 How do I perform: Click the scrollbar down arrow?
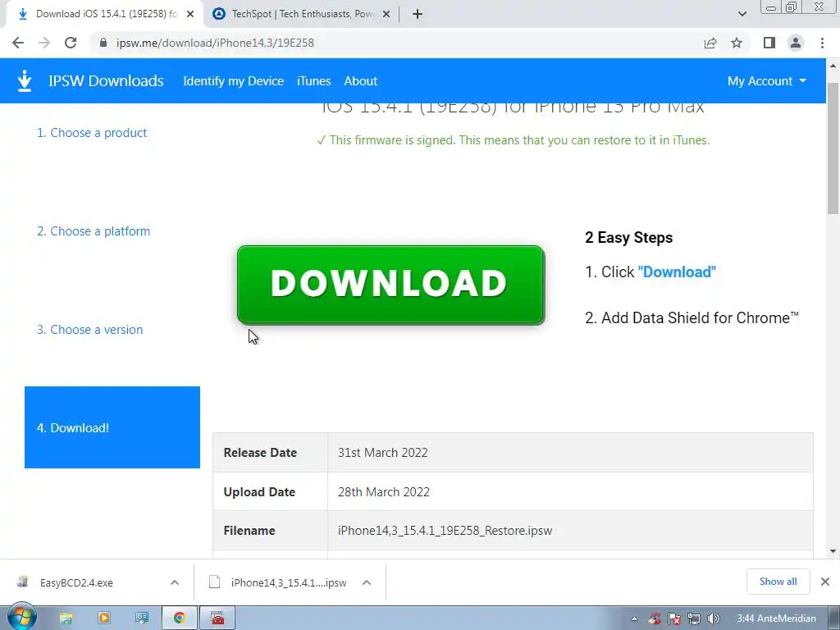point(833,550)
